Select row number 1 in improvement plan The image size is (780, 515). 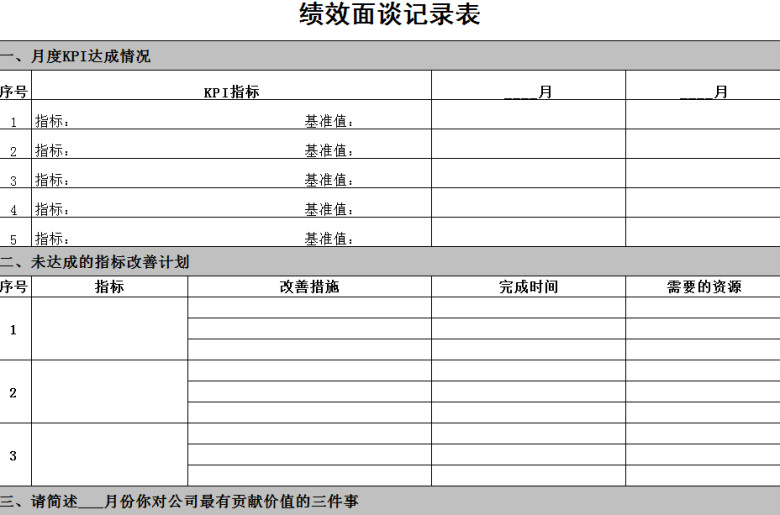pyautogui.click(x=13, y=329)
